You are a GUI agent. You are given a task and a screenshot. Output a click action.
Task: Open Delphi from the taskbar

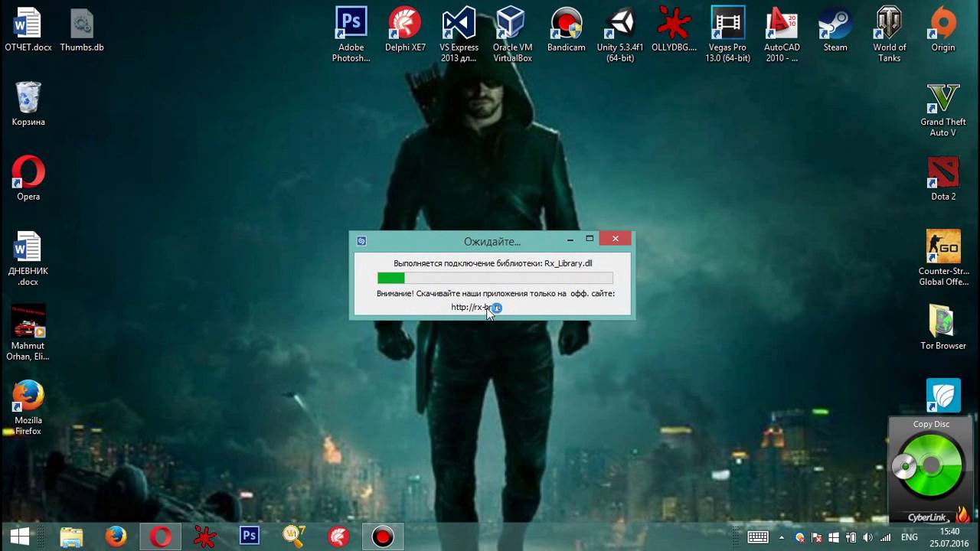[338, 536]
